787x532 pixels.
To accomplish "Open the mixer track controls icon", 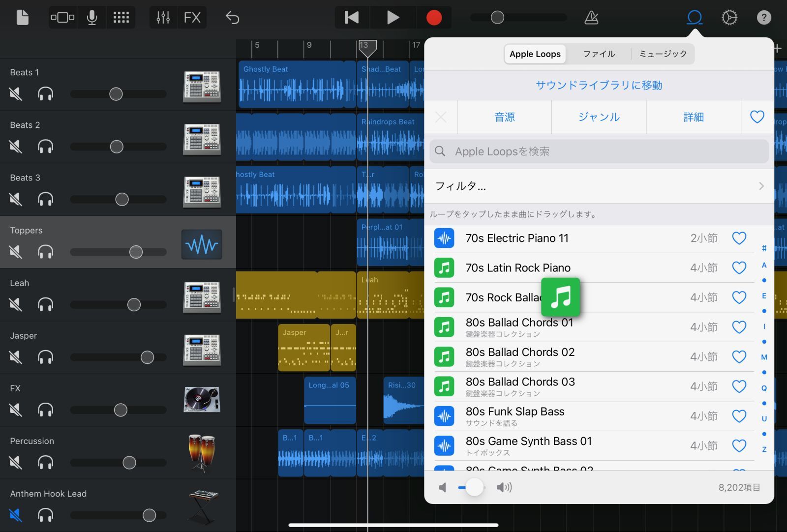I will point(163,18).
